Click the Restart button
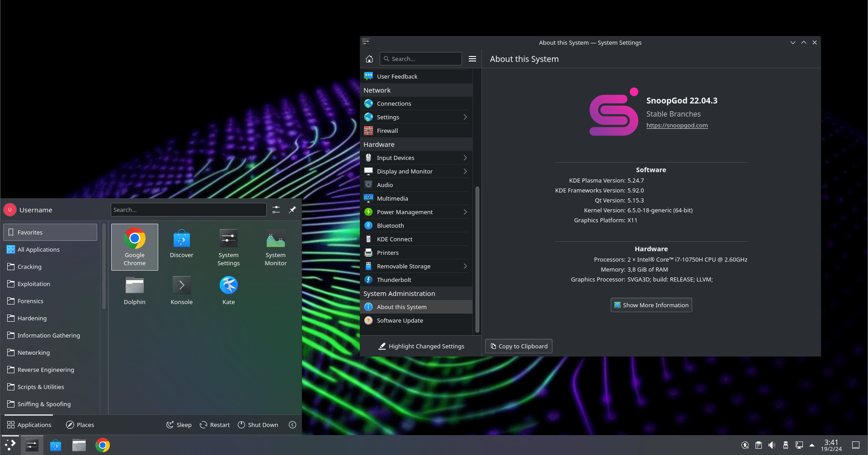868x455 pixels. (215, 425)
